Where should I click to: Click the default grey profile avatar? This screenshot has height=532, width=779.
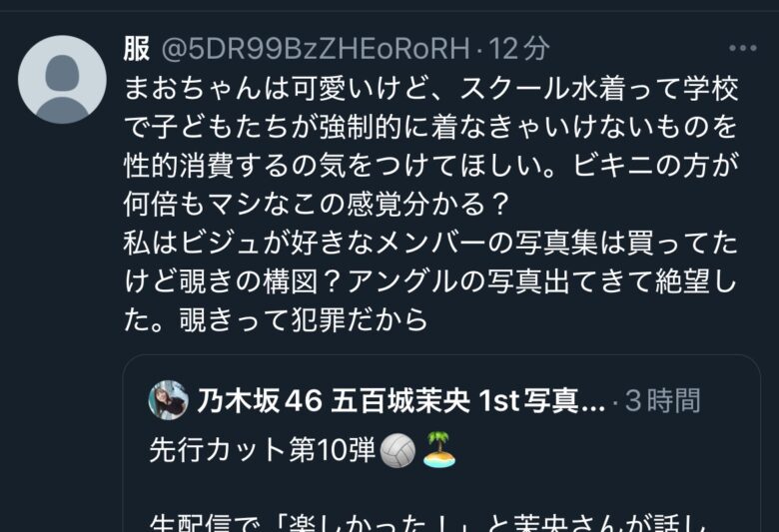[62, 80]
